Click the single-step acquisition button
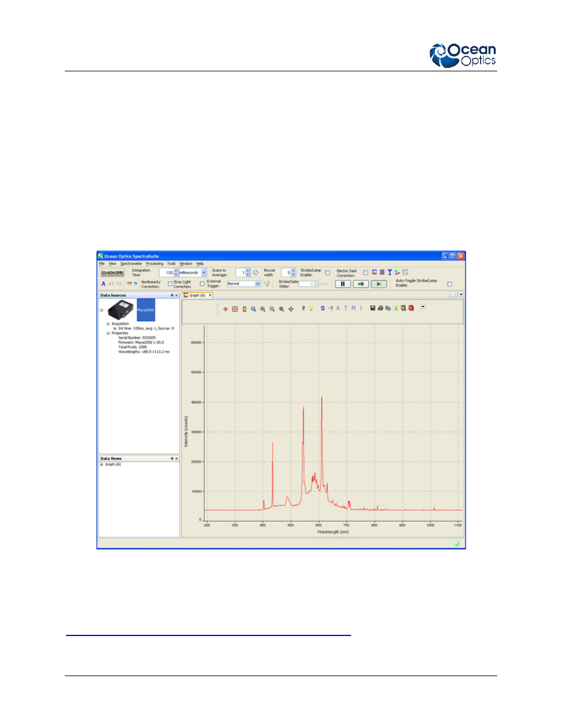Image resolution: width=562 pixels, height=728 pixels. click(361, 284)
